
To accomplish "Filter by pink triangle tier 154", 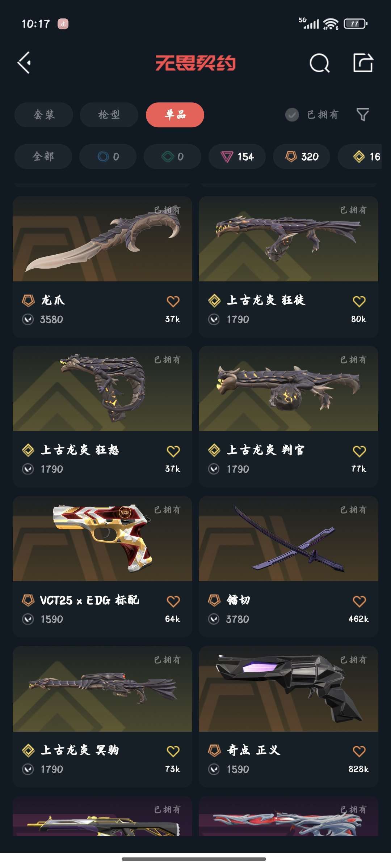I will (x=237, y=156).
